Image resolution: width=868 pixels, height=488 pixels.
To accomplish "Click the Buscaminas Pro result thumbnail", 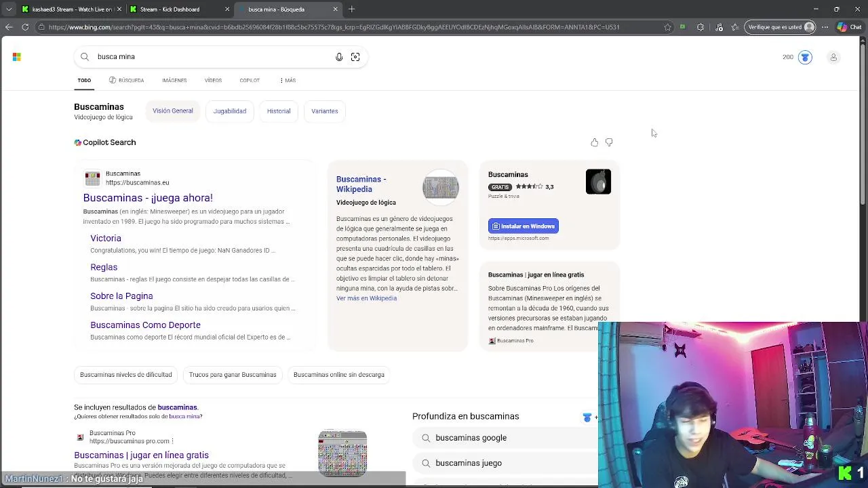I will pyautogui.click(x=342, y=453).
